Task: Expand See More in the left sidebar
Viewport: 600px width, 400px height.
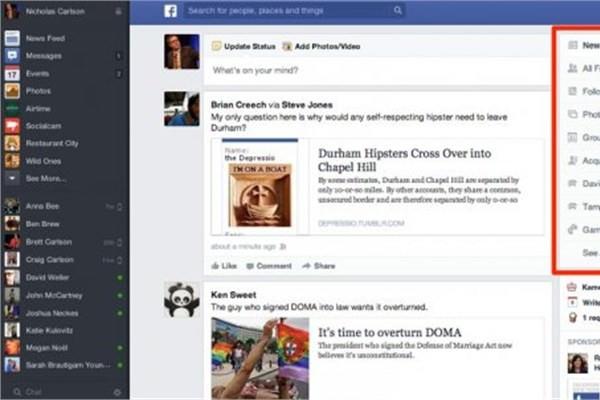Action: 46,179
